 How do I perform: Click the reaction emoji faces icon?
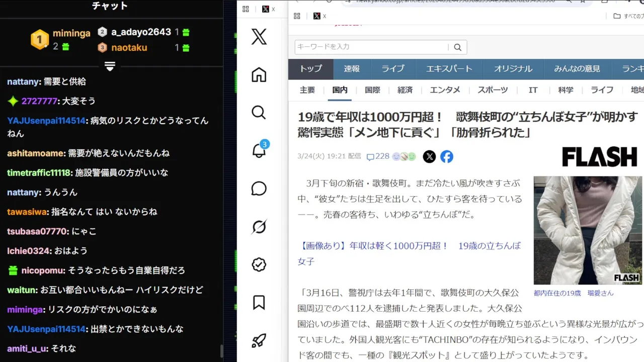[405, 156]
